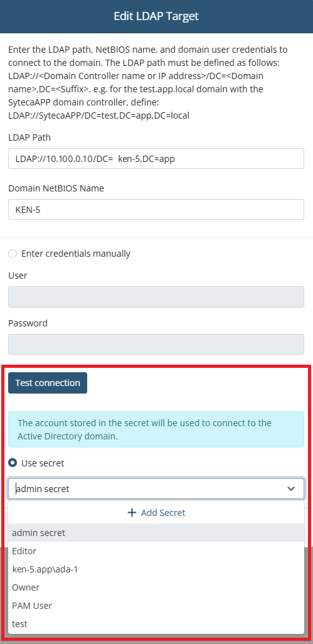Select the Enter credentials manually radio button
The image size is (313, 644).
[13, 254]
